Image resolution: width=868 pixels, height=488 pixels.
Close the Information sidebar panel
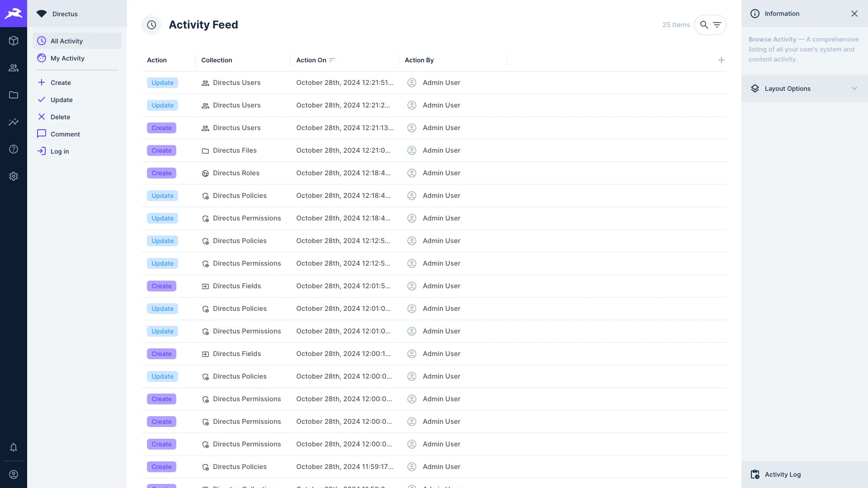(x=854, y=14)
